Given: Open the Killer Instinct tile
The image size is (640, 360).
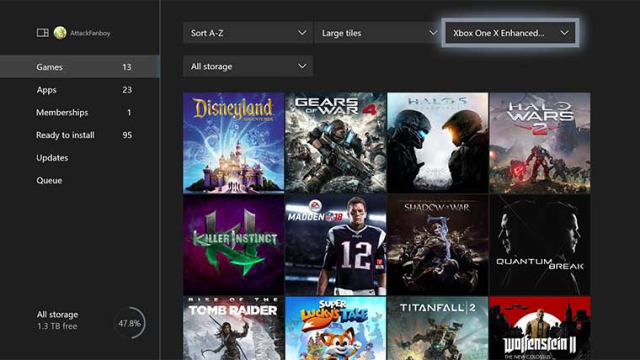Looking at the screenshot, I should (x=233, y=244).
